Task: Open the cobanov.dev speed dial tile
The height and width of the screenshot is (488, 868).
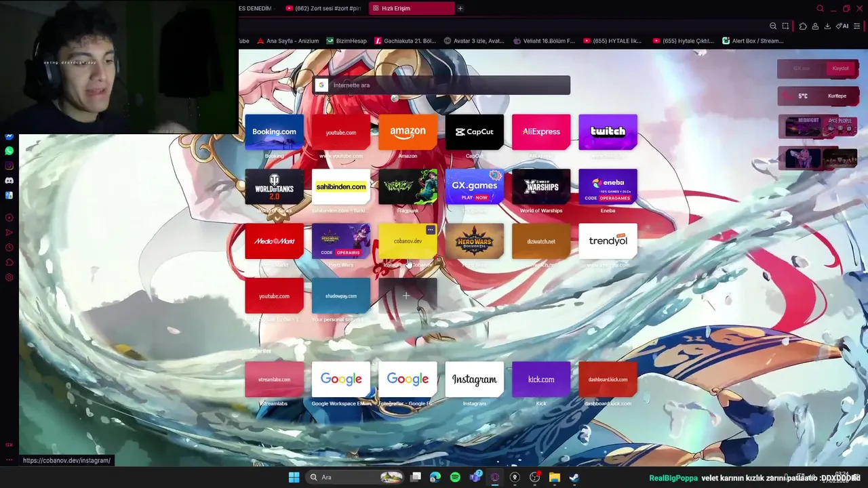Action: point(408,241)
